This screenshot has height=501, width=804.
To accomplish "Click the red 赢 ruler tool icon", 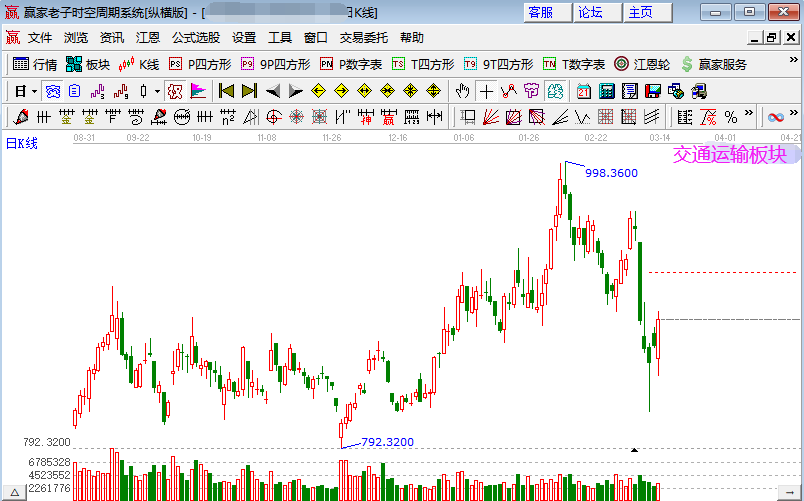I will pyautogui.click(x=388, y=117).
